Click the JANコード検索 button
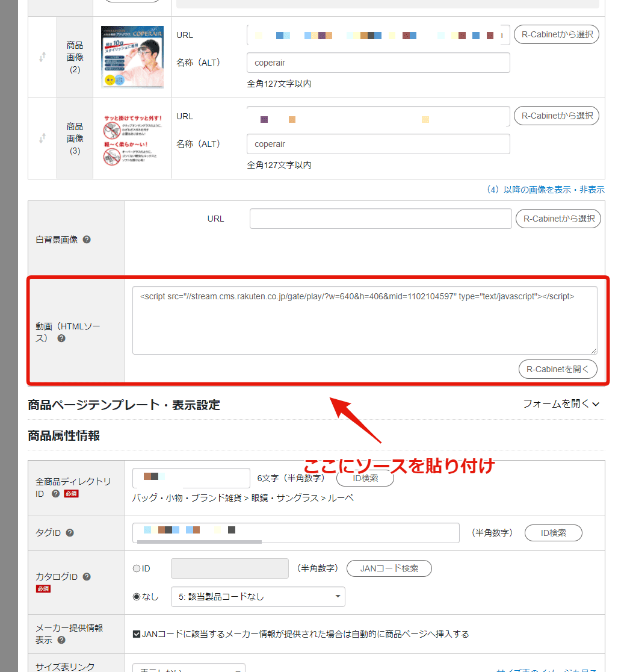Screen dimensions: 630x672 point(389,568)
